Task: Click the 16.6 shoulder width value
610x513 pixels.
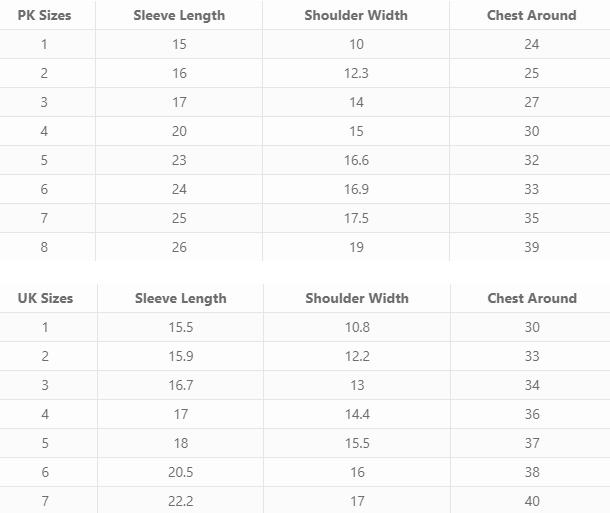Action: click(356, 160)
